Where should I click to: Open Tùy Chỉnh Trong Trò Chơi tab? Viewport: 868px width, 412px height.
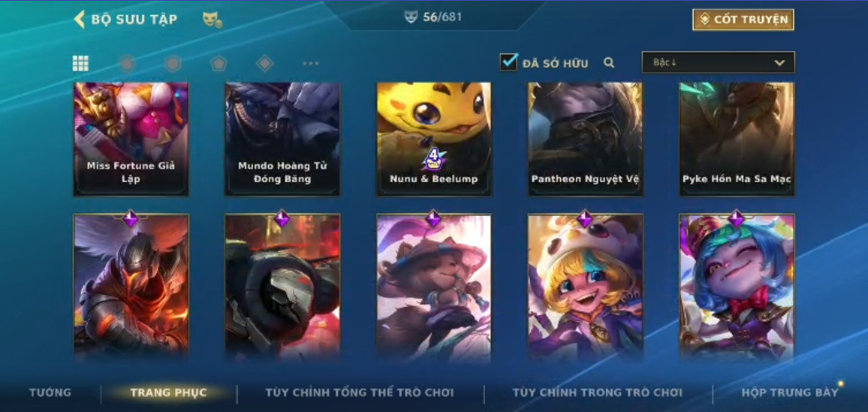[598, 393]
